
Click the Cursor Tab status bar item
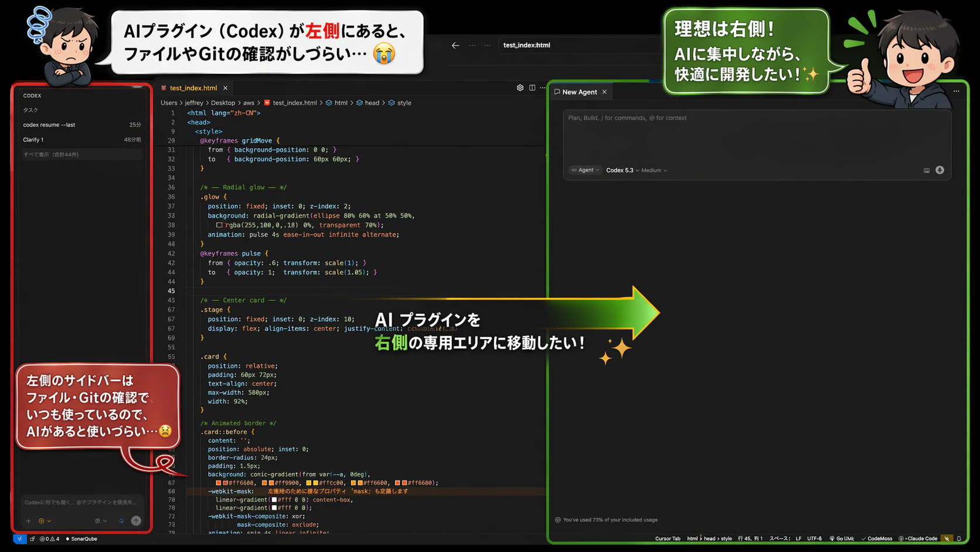(668, 539)
